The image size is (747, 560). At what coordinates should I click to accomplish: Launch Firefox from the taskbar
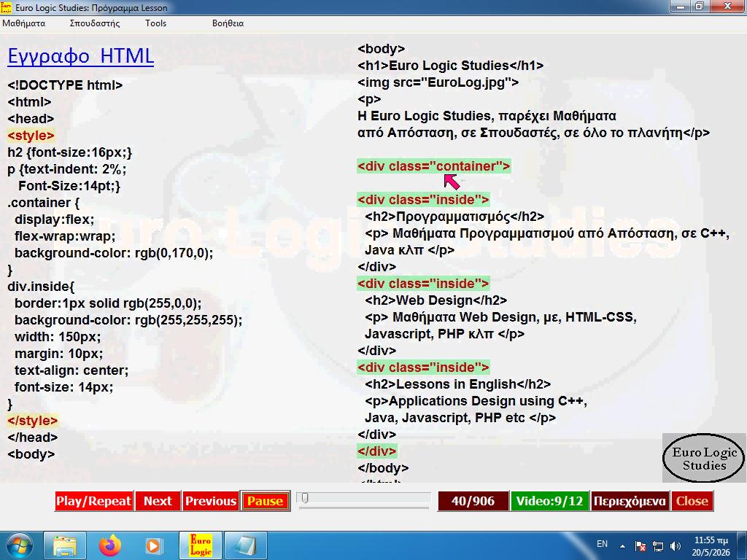[x=109, y=545]
